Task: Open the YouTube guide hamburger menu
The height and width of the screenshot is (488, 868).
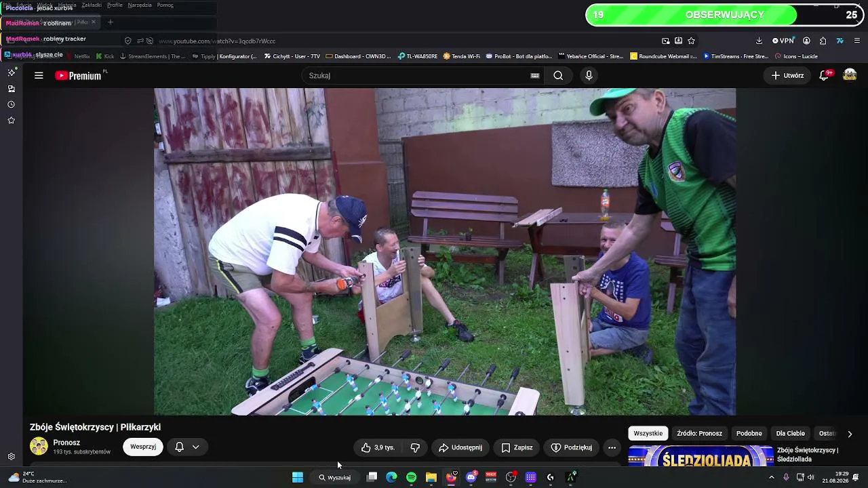Action: tap(39, 75)
